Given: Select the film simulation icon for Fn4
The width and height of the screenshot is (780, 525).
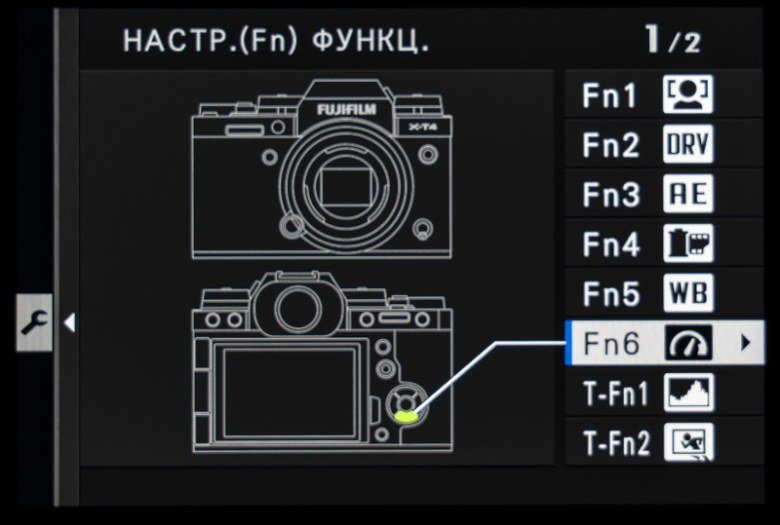Looking at the screenshot, I should (x=688, y=243).
